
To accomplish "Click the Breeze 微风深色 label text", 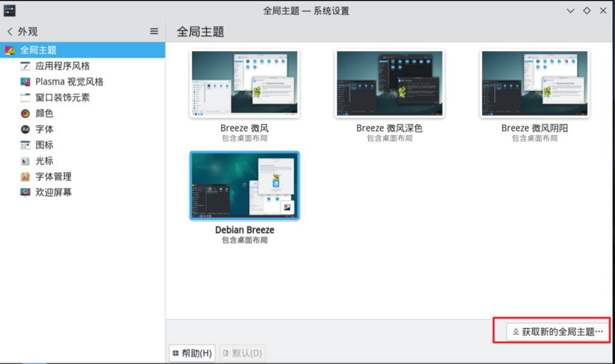I will point(389,128).
